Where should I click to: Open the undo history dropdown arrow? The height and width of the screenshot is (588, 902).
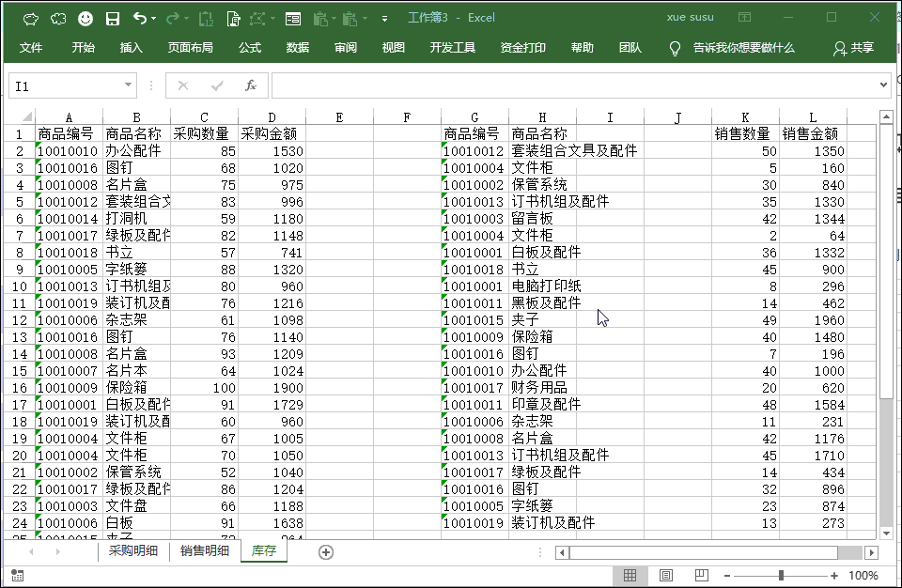point(153,19)
